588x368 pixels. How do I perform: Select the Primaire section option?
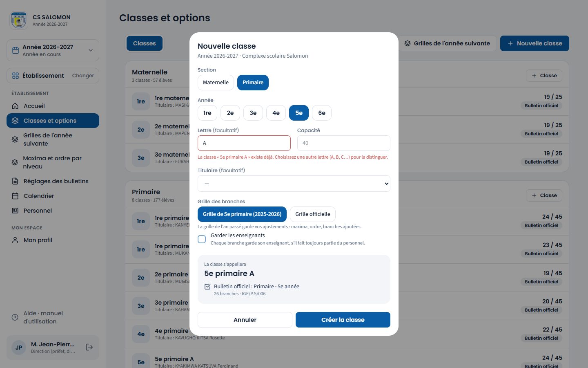click(x=253, y=83)
